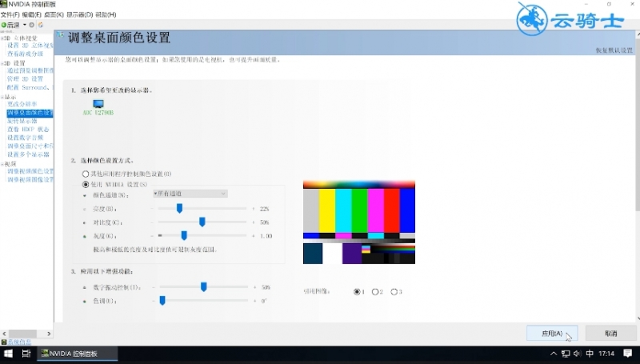Viewport: 640px width, 364px height.
Task: Open the 显示(D) menu
Action: click(x=79, y=14)
